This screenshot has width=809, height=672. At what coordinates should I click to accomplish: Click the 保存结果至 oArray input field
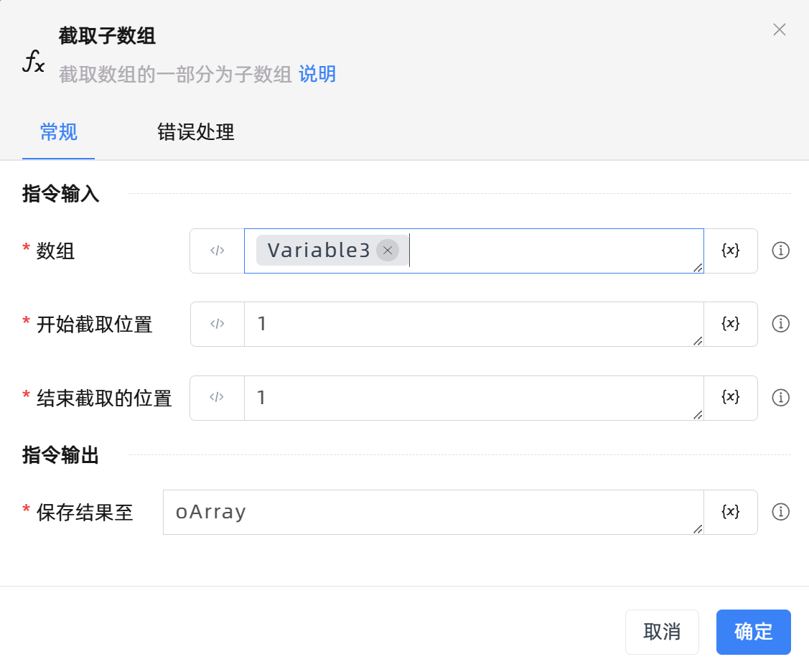click(432, 512)
